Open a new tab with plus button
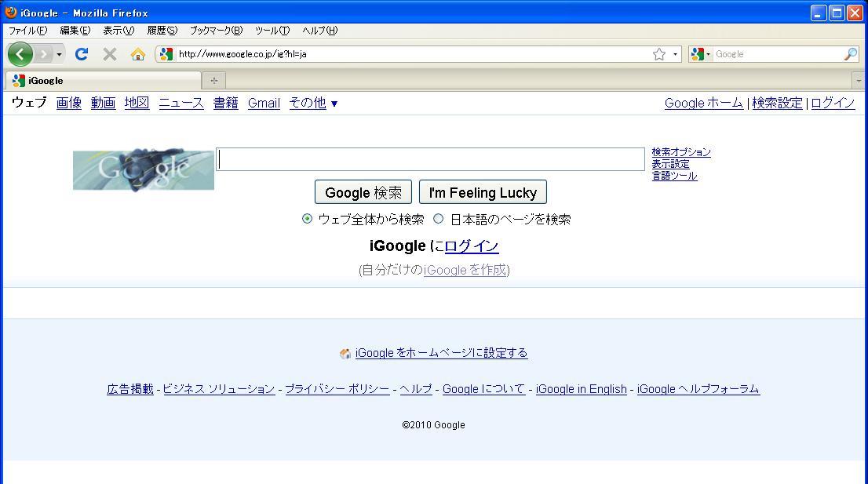 tap(214, 81)
